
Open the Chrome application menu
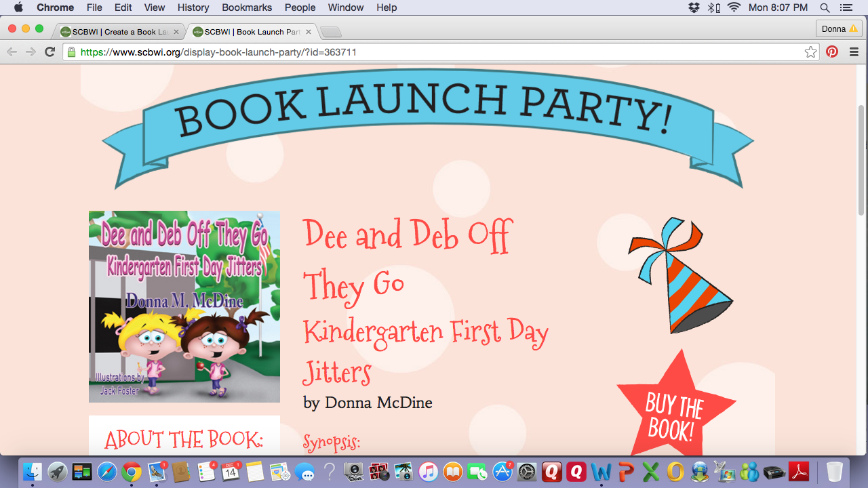pos(56,7)
